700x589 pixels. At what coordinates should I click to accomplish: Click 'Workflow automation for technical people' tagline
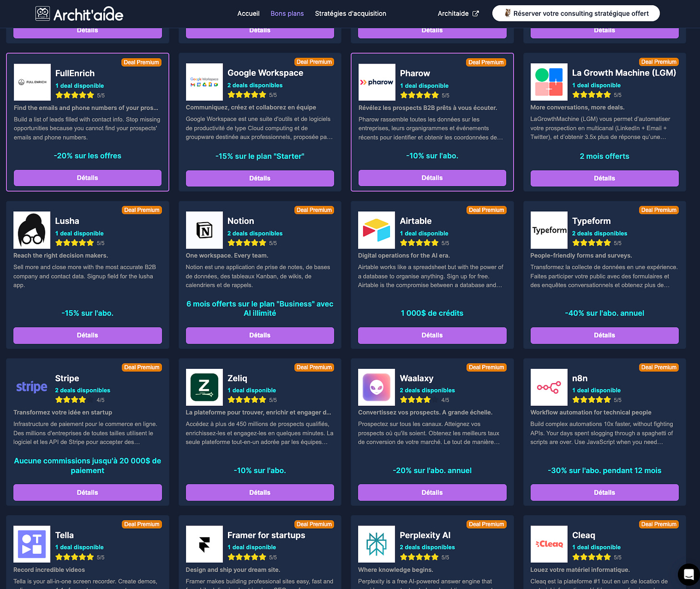coord(591,412)
